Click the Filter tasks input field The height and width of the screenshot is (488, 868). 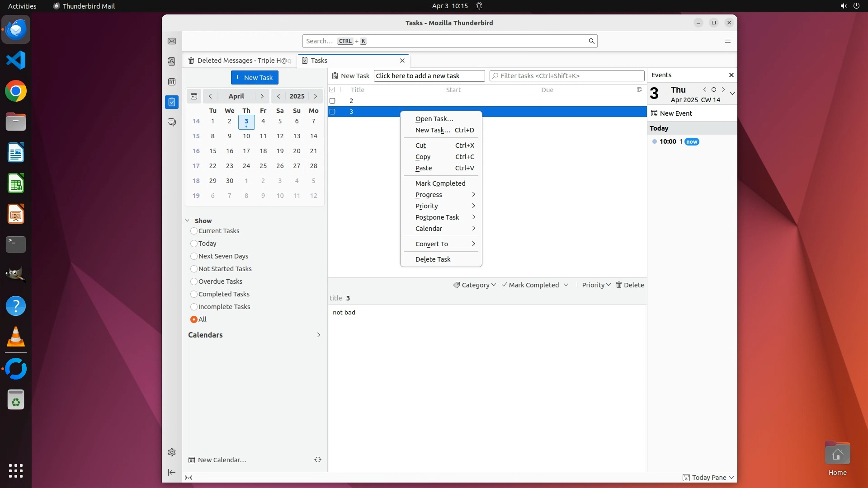(567, 76)
